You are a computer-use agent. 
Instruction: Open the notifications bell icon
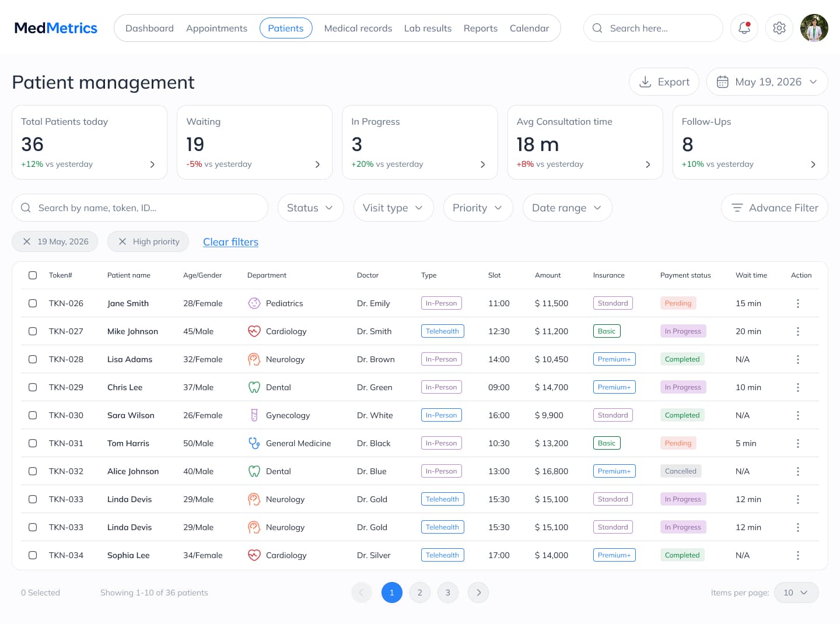click(x=744, y=28)
